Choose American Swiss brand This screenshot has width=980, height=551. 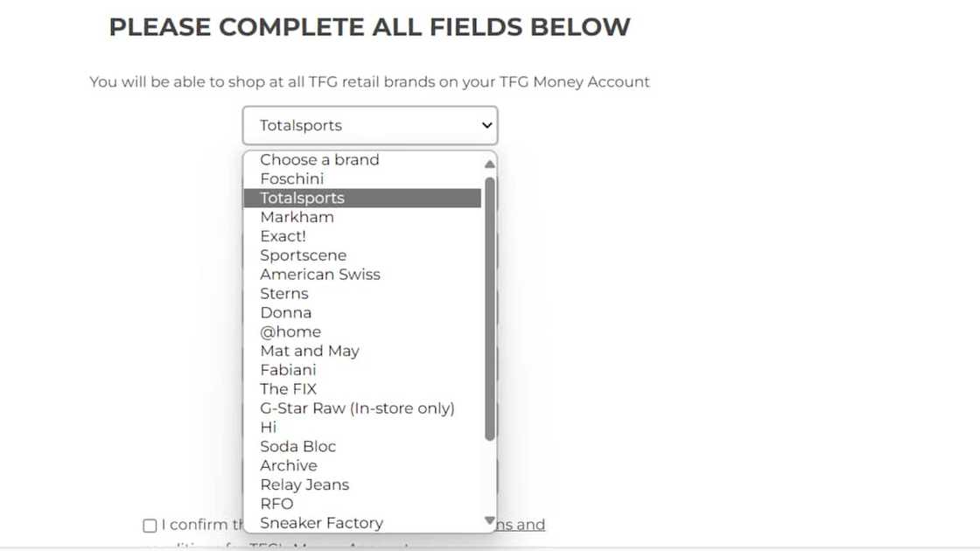pyautogui.click(x=320, y=275)
